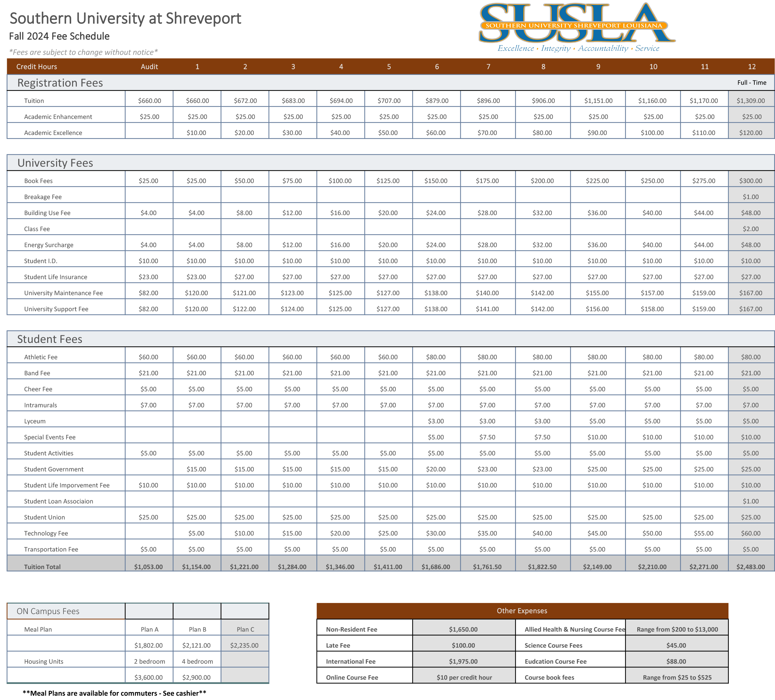Screen dimensions: 775x700
Task: Select the Tuition Total row label
Action: click(x=42, y=567)
